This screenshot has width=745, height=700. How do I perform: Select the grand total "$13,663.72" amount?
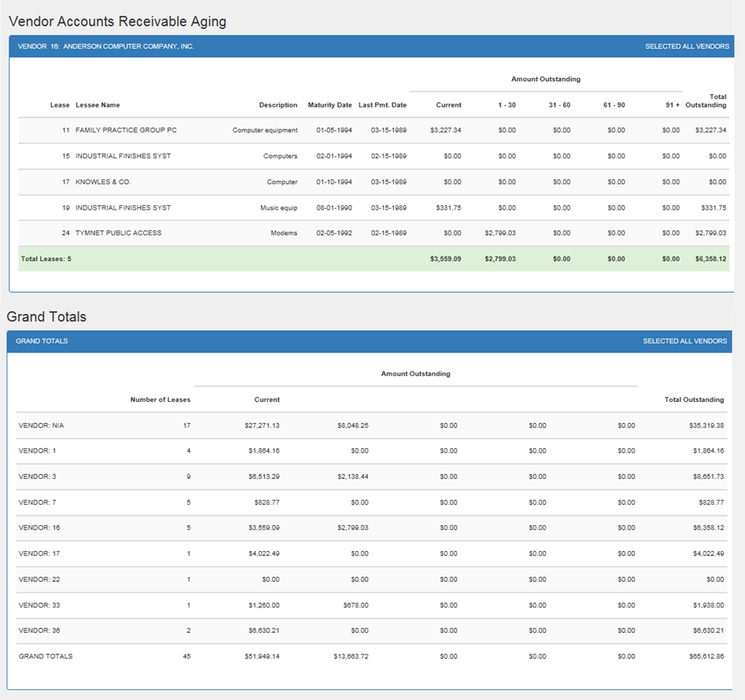coord(351,656)
